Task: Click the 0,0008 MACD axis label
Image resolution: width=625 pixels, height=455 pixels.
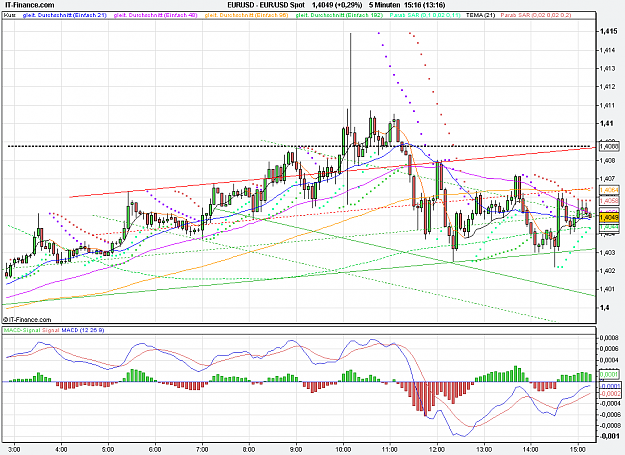Action: coord(609,338)
